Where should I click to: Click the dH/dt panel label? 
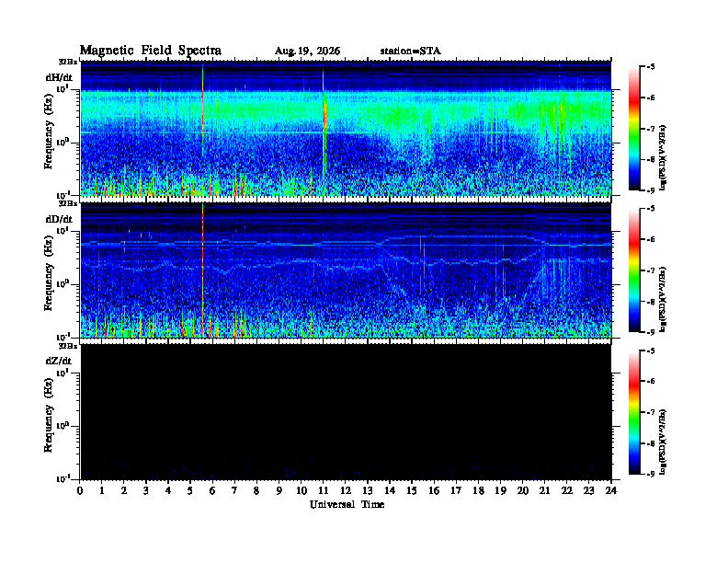[59, 77]
